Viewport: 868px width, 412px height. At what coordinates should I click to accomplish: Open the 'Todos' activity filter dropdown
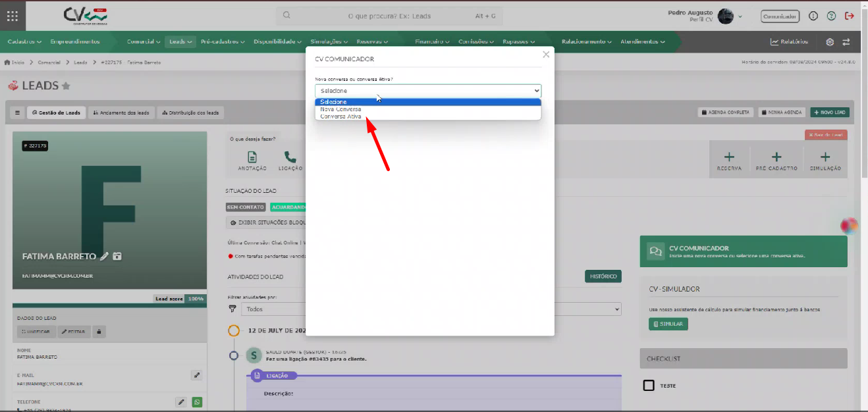pos(431,309)
